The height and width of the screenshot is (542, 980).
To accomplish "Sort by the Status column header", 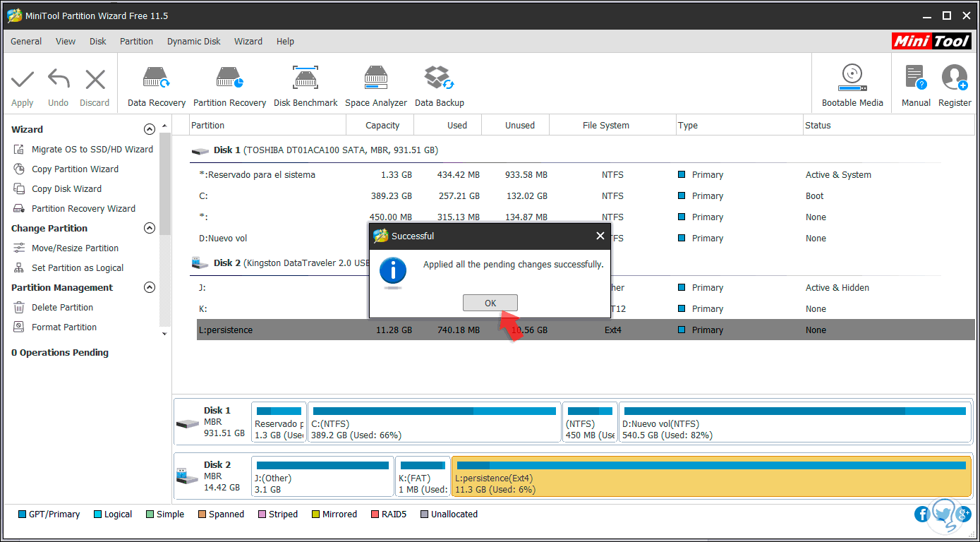I will pos(889,126).
